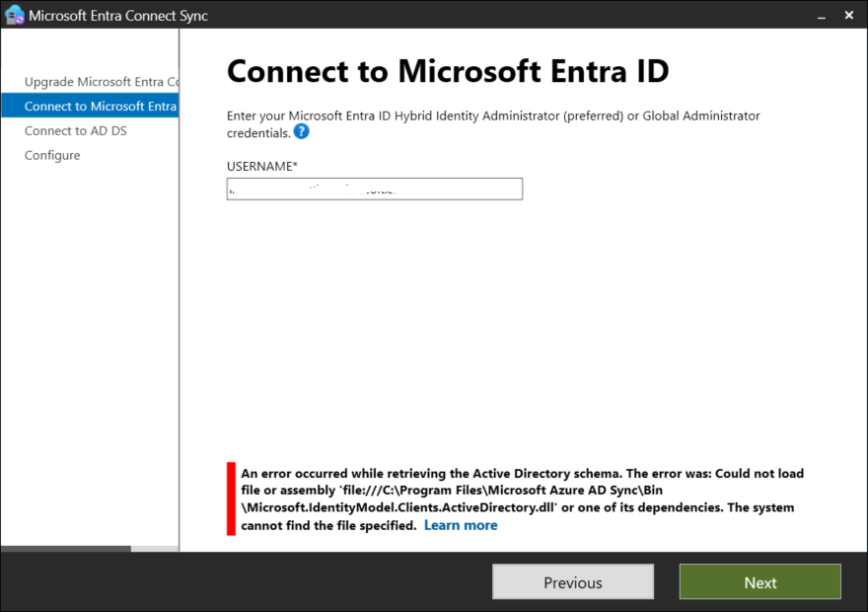Open the Learn more error link
This screenshot has height=612, width=868.
(x=461, y=525)
